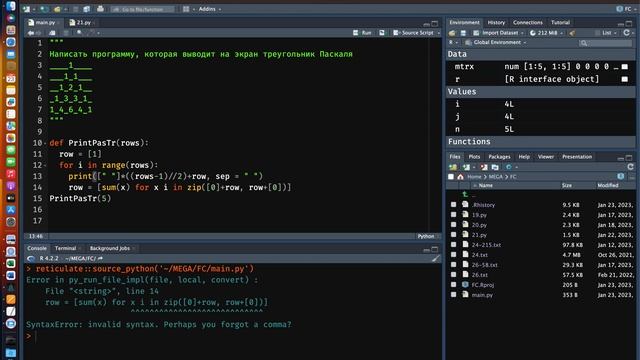
Task: Open the R language selector dropdown in the Environment pane
Action: [453, 42]
